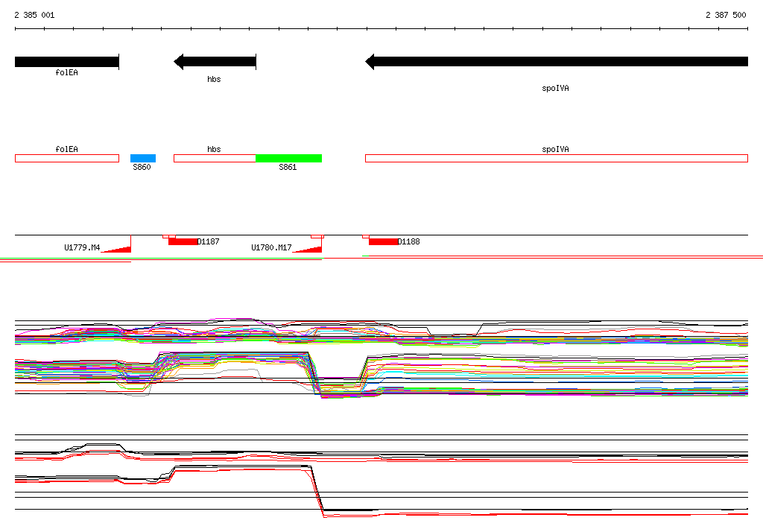Click the folEA red outlined box
Image resolution: width=763 pixels, height=532 pixels.
coord(67,158)
